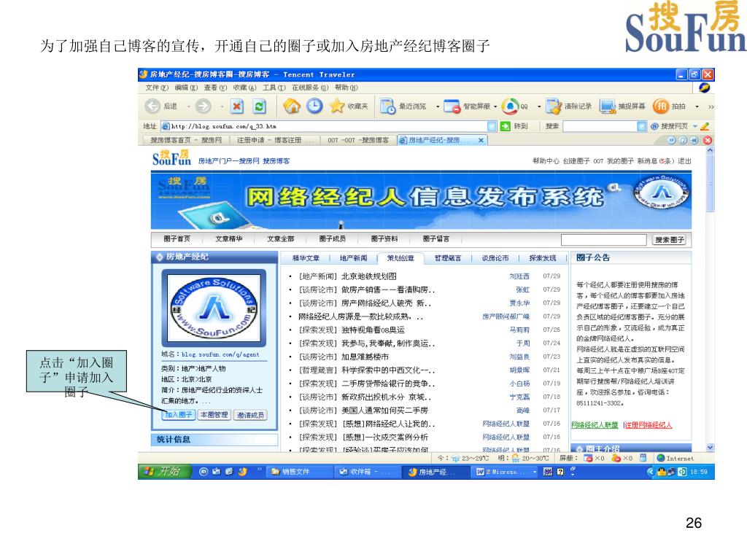Expand the QQ dropdown arrow
The image size is (747, 560).
539,106
